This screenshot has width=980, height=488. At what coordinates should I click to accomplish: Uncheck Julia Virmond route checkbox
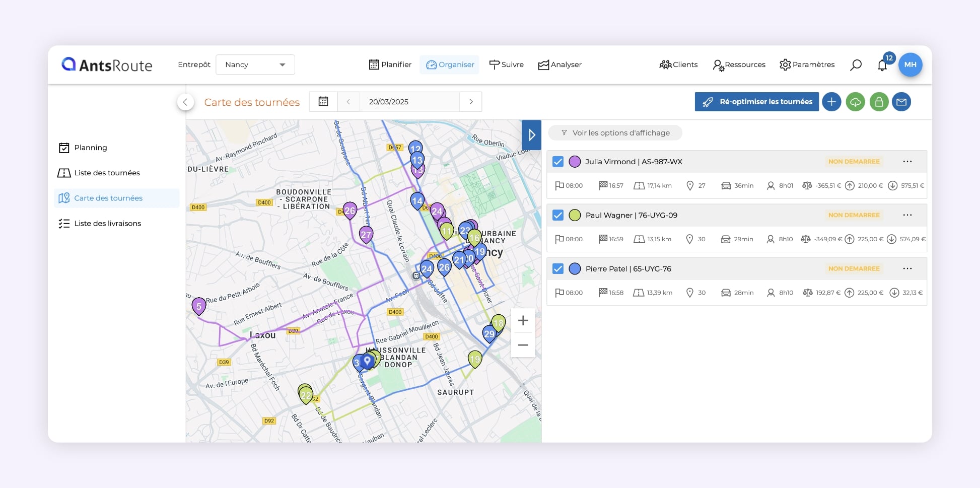[558, 162]
